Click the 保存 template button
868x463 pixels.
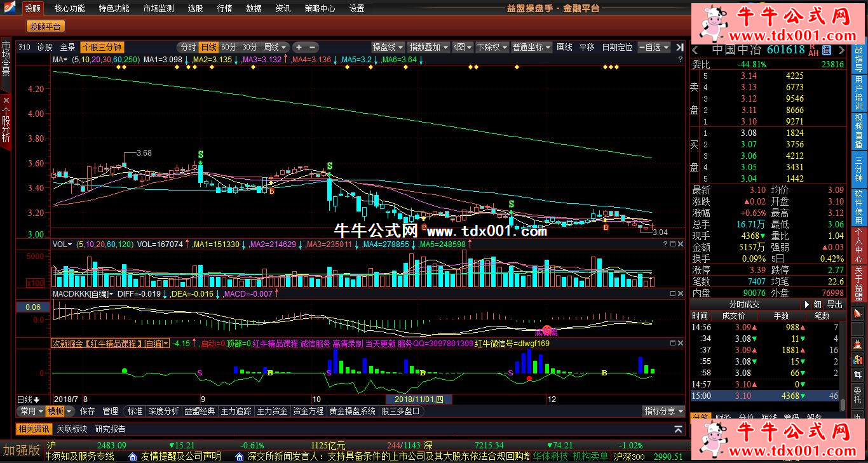pos(87,412)
